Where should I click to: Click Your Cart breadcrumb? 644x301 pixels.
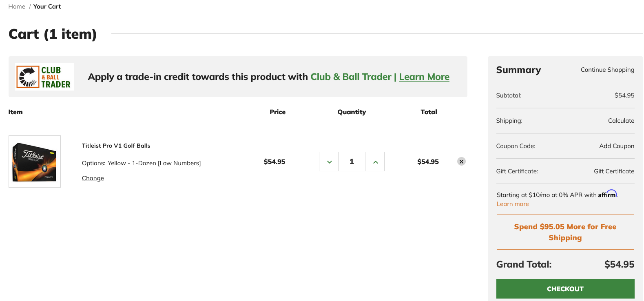(x=47, y=7)
